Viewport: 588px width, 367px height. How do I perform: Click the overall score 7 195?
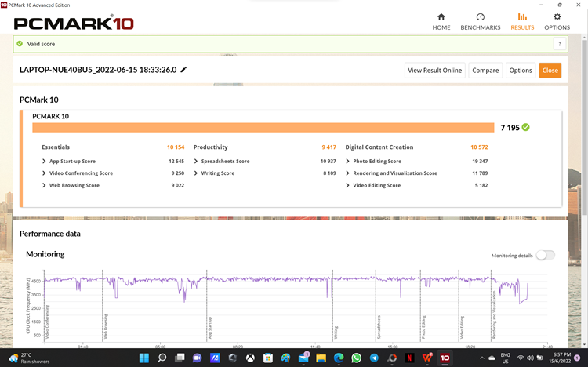point(510,128)
